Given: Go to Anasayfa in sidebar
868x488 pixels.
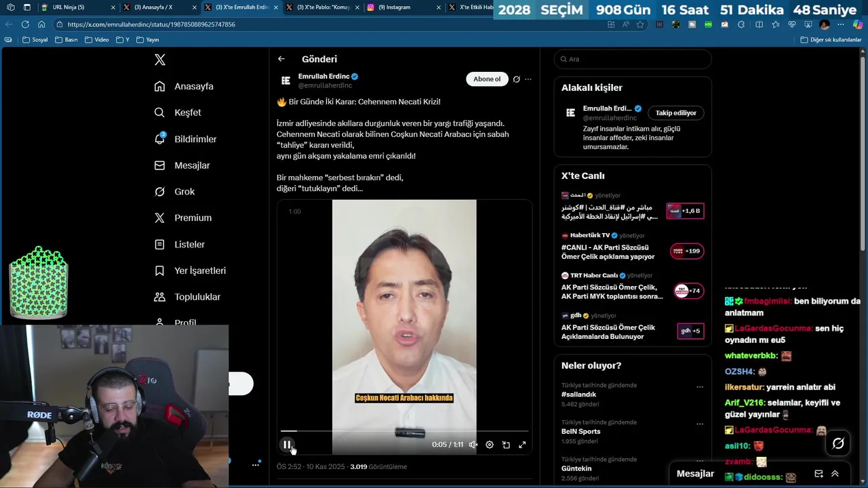Looking at the screenshot, I should point(184,86).
